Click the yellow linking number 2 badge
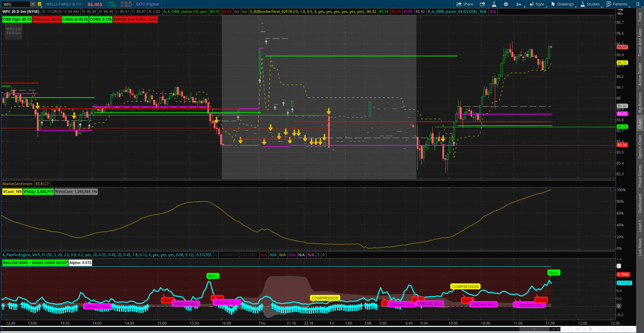This screenshot has width=644, height=333. [x=40, y=4]
